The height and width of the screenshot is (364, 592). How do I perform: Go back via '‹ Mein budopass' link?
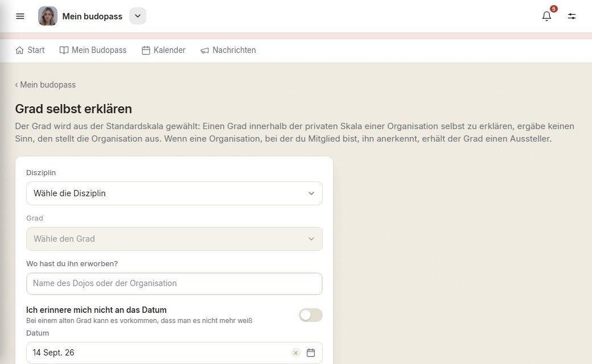pyautogui.click(x=46, y=85)
